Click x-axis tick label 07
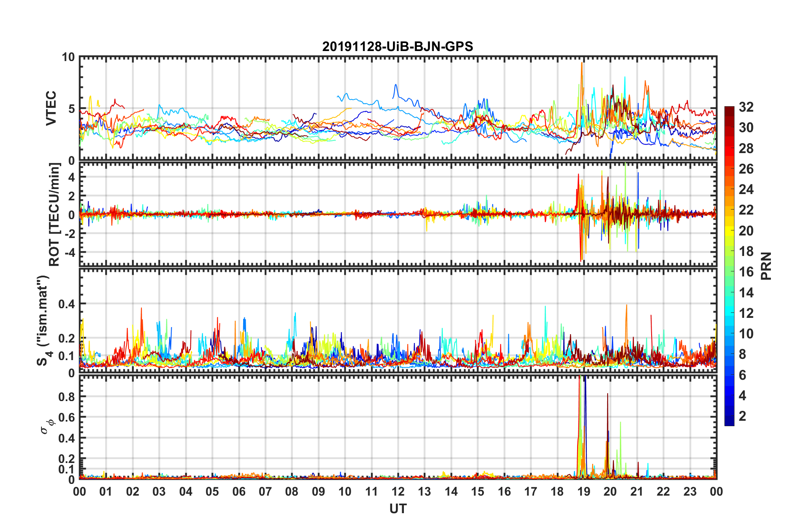Screen dimensions: 796x532 (265, 491)
